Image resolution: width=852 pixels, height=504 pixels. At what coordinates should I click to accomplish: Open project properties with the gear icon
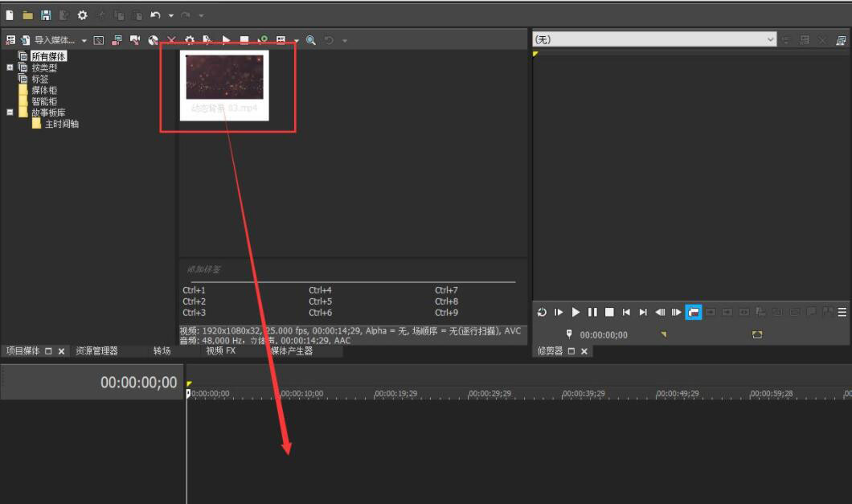(x=83, y=14)
